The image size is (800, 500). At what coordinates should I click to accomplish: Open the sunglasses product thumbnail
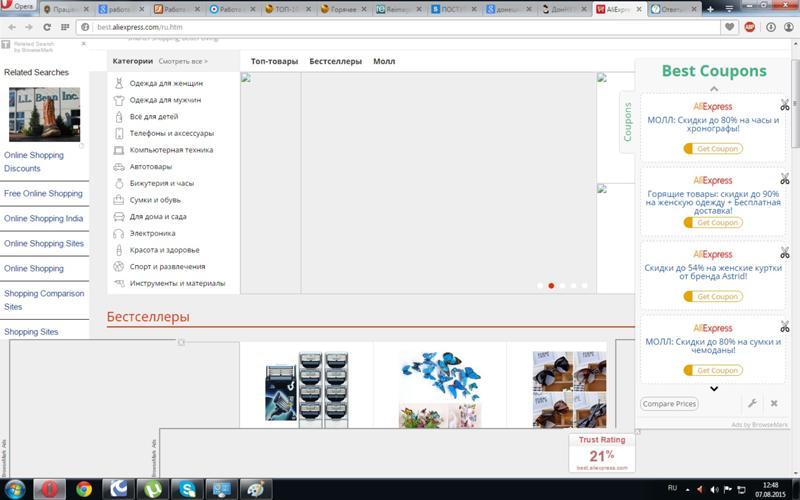[x=569, y=389]
